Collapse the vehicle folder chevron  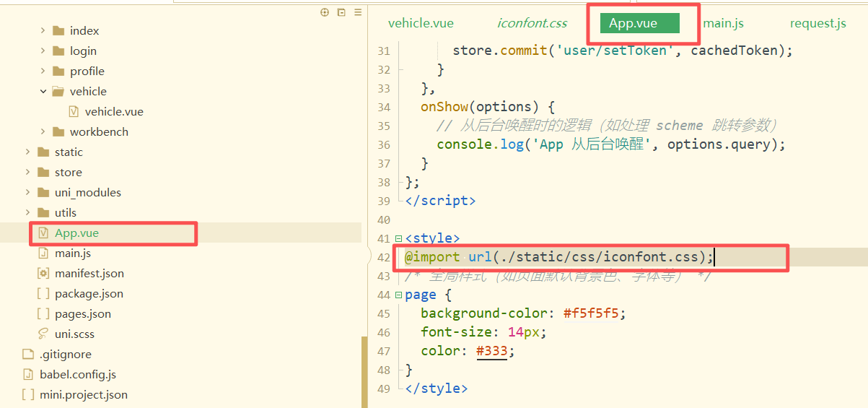[43, 91]
